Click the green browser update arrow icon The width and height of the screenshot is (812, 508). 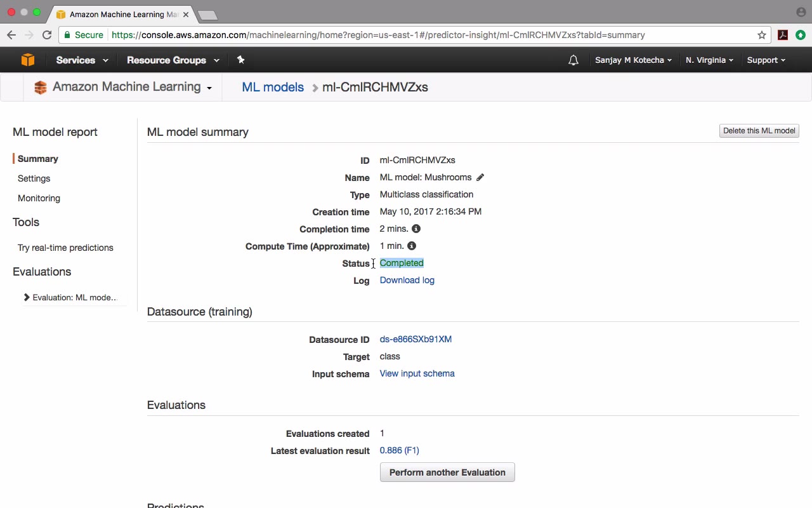coord(800,35)
